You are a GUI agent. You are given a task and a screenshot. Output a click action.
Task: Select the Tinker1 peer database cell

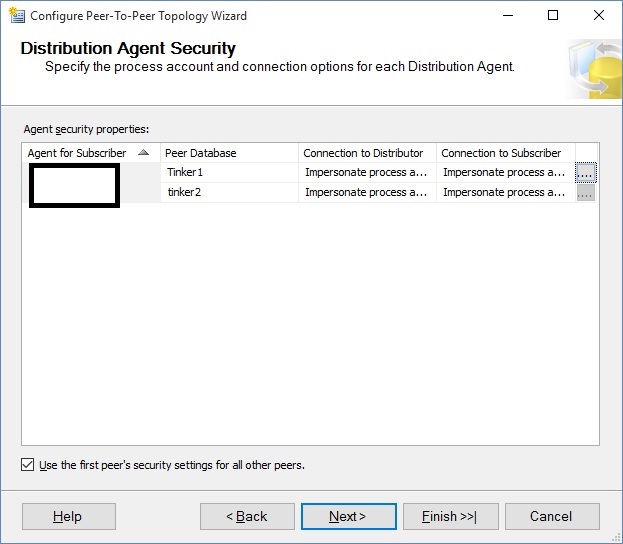tap(229, 173)
